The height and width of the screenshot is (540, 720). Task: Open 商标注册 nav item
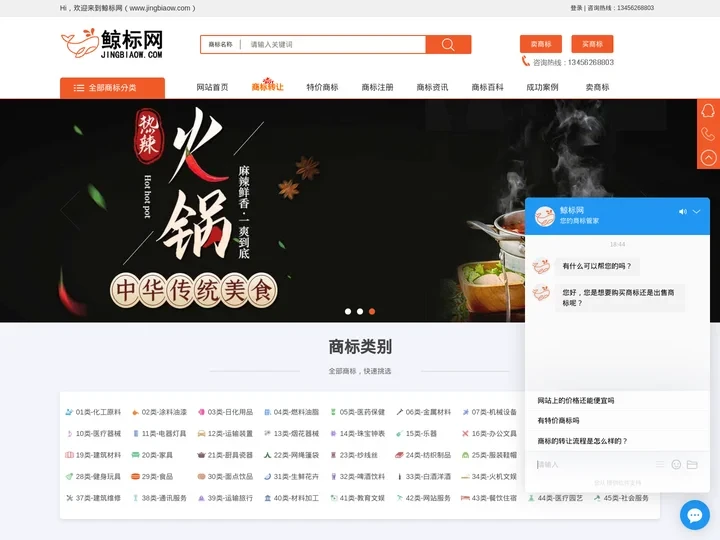[x=377, y=87]
